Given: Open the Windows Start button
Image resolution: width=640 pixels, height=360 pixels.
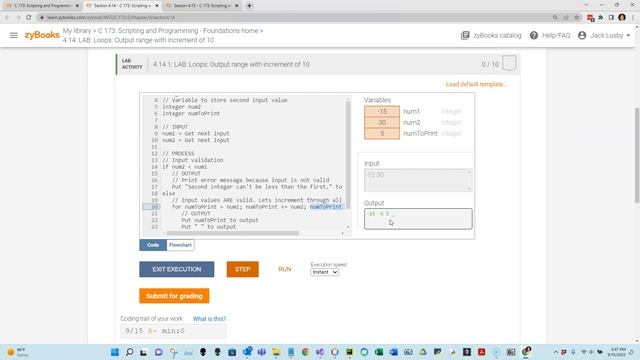Looking at the screenshot, I should [115, 352].
